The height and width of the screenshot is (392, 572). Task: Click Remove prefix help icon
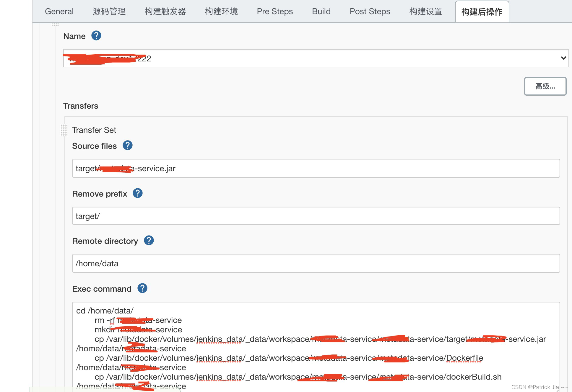coord(137,193)
